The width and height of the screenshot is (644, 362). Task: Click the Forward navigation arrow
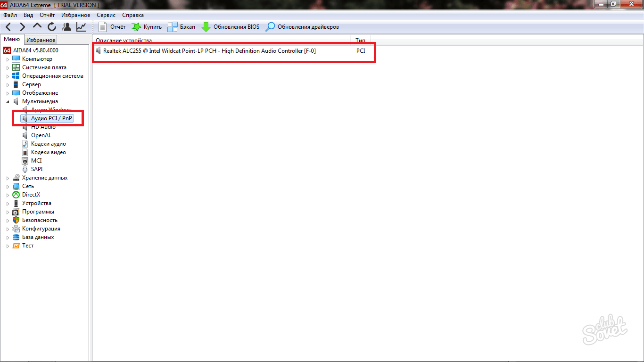(22, 27)
